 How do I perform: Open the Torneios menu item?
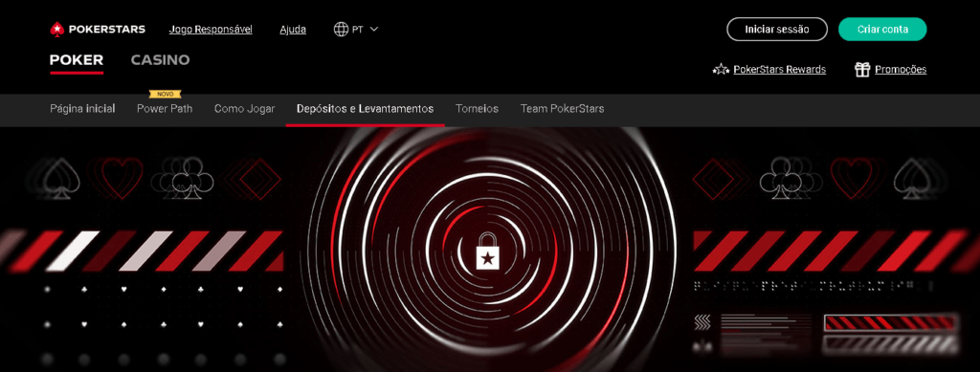(477, 109)
